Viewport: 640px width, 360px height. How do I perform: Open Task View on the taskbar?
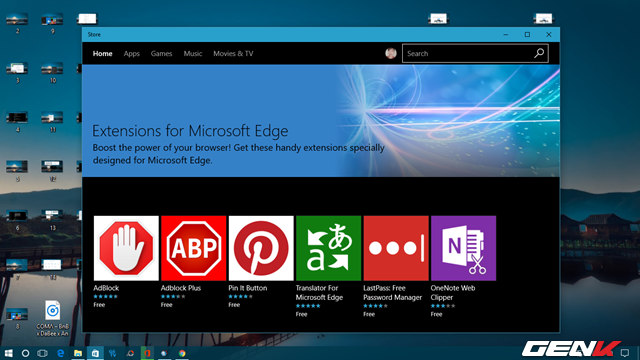click(42, 353)
